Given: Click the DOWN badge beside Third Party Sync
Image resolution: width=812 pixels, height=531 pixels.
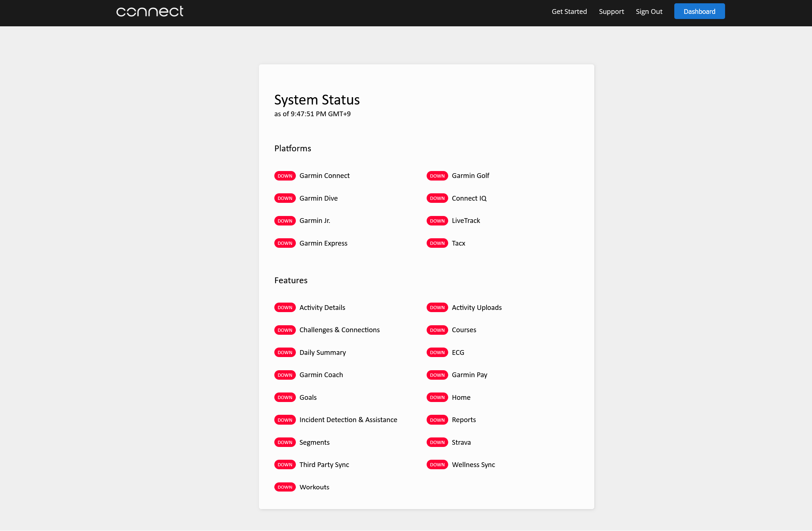Looking at the screenshot, I should click(x=285, y=464).
